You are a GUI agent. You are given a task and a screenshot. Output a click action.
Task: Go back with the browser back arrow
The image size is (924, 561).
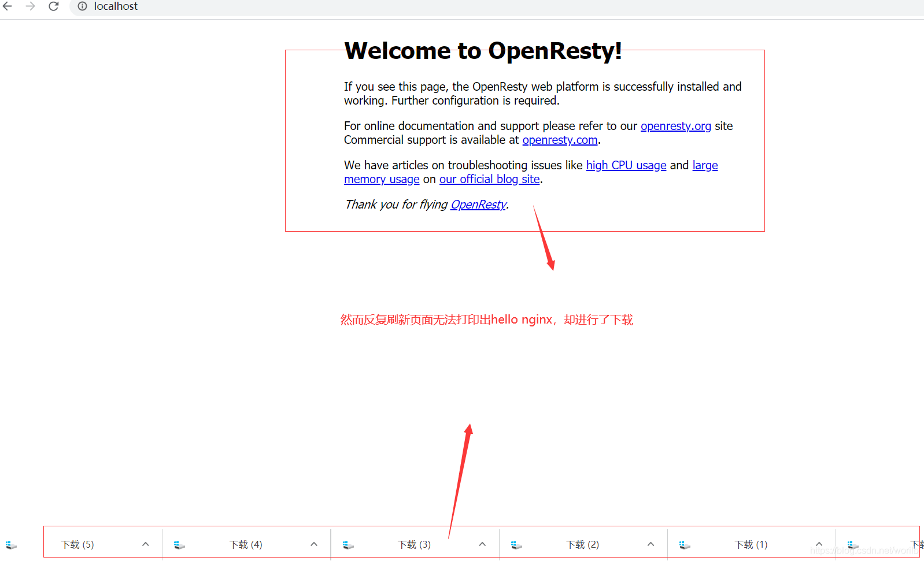pyautogui.click(x=8, y=6)
